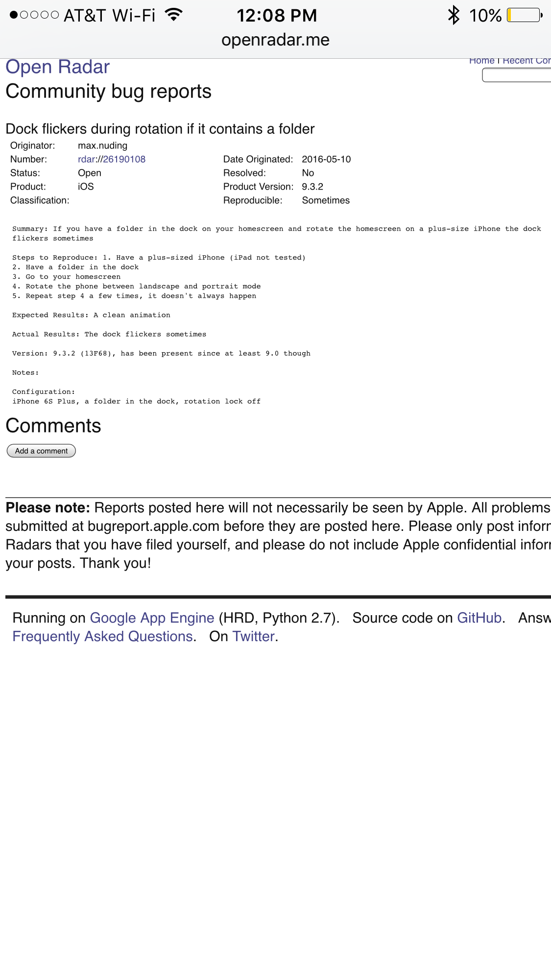Image resolution: width=551 pixels, height=980 pixels.
Task: Tap the 10% battery percentage
Action: pos(485,16)
